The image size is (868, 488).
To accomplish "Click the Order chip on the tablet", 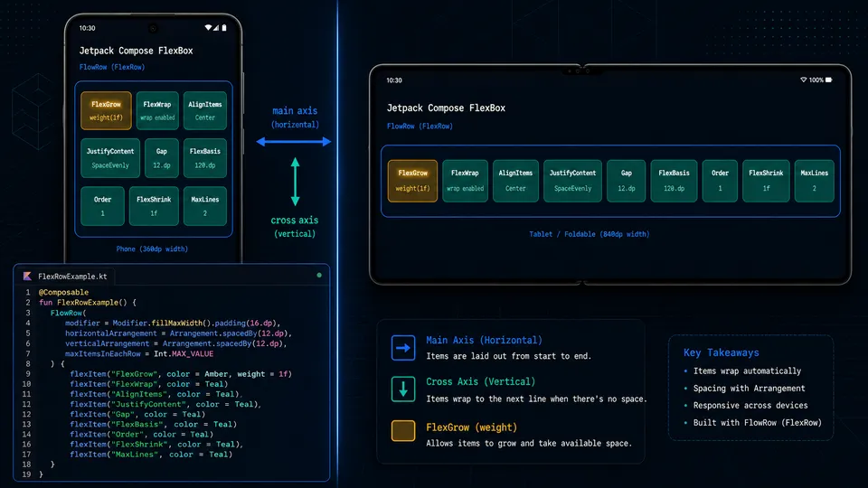I will [x=720, y=181].
